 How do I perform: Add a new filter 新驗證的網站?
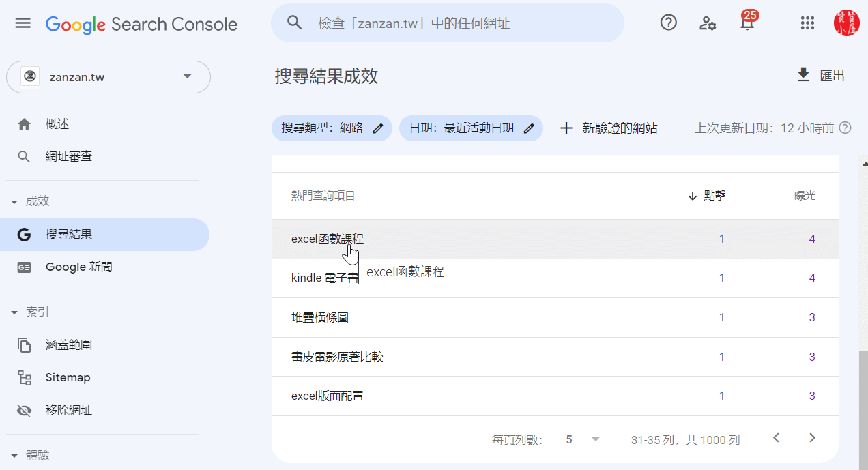608,128
